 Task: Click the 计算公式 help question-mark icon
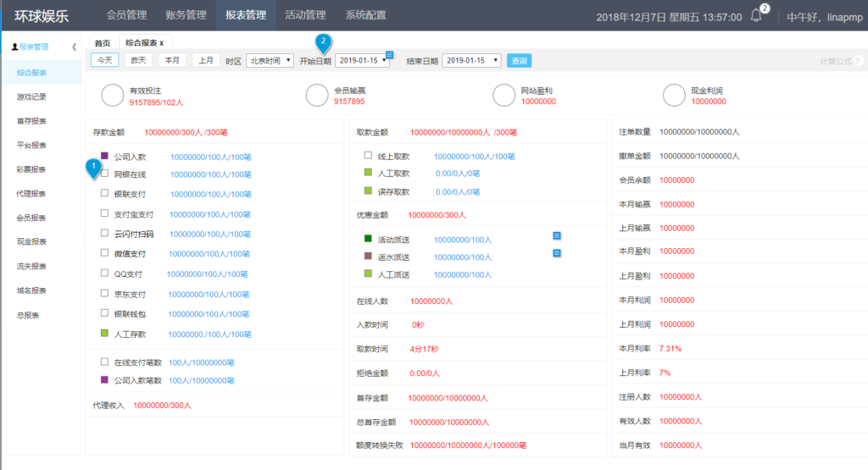point(859,61)
